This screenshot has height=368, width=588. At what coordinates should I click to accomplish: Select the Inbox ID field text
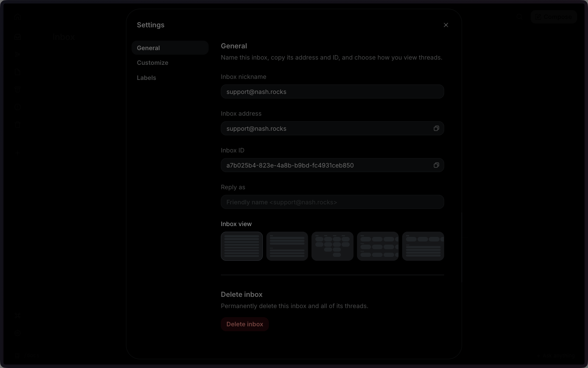point(290,165)
